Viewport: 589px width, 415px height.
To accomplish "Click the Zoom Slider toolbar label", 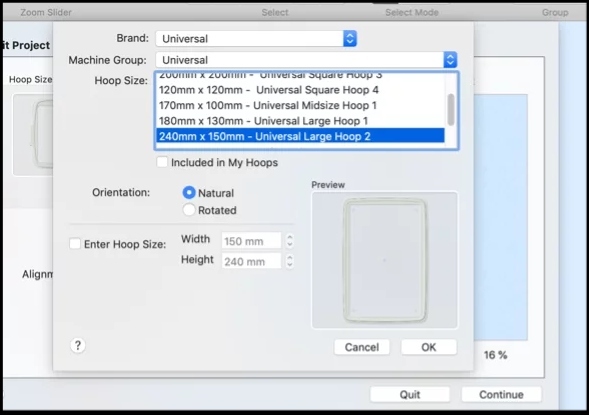I will click(46, 12).
